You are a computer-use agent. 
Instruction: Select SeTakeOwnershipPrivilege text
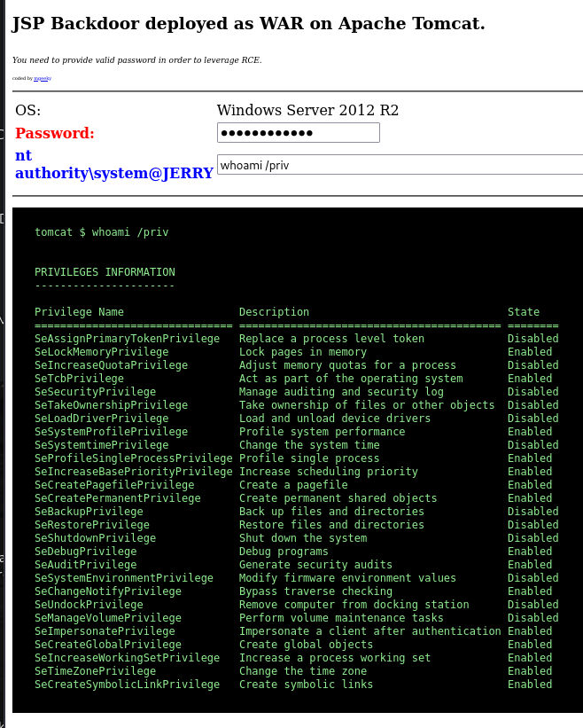click(x=112, y=405)
